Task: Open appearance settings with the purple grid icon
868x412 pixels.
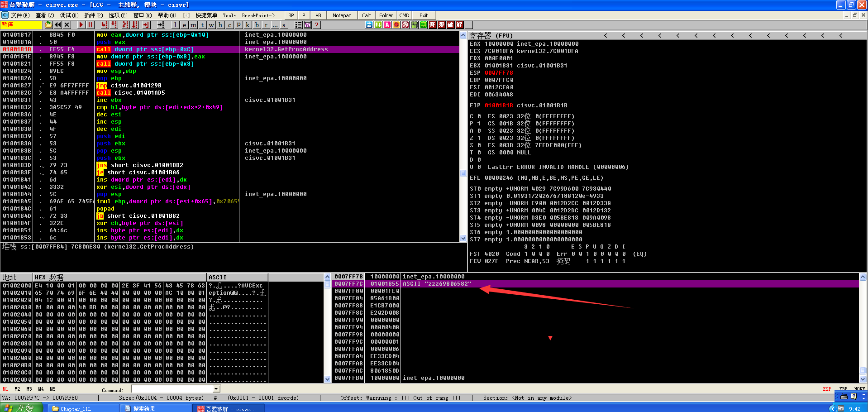Action: (308, 24)
